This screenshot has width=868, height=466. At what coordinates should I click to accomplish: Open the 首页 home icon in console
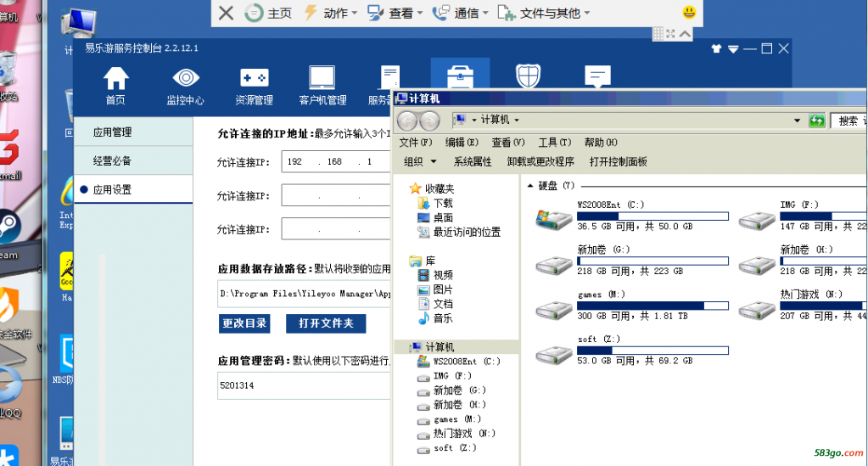[x=115, y=78]
